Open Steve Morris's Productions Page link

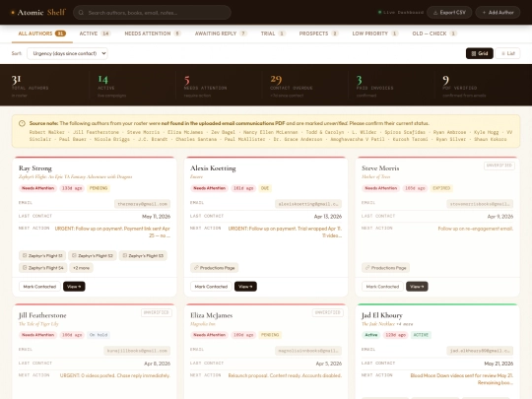point(386,268)
